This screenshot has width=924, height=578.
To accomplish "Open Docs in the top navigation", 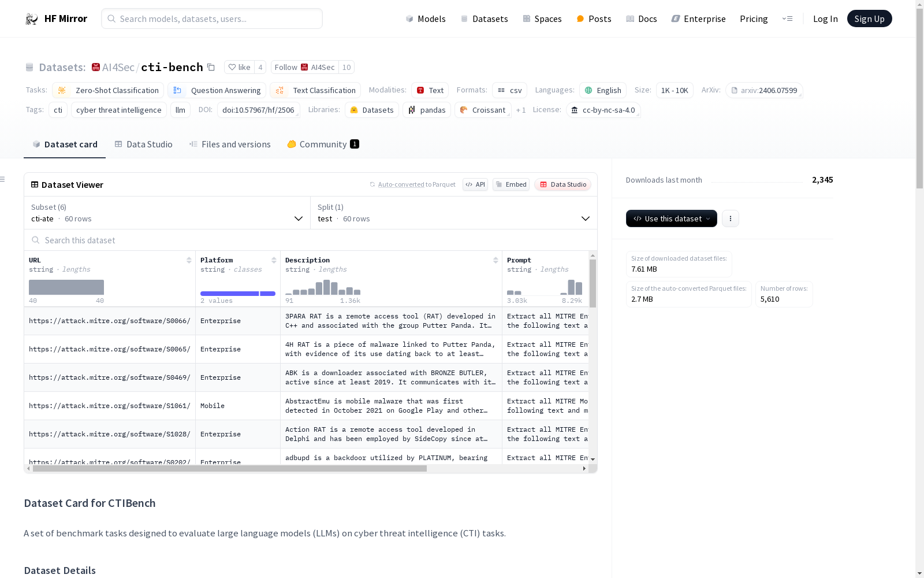I will [x=642, y=19].
